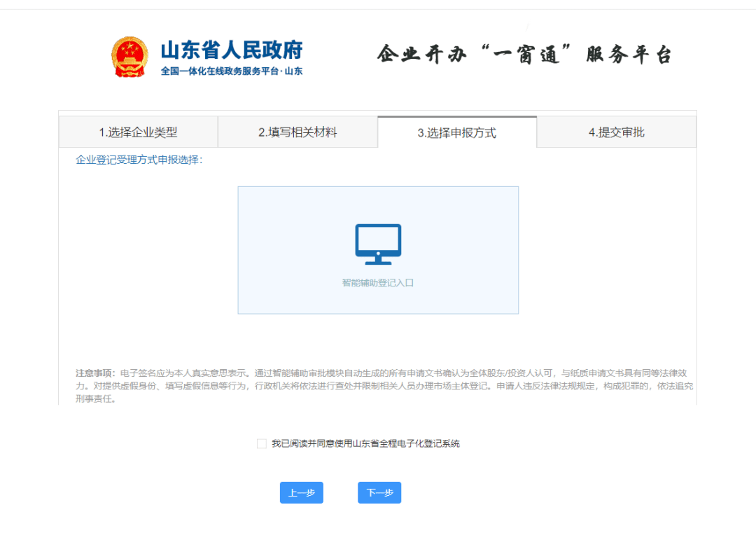Image resolution: width=756 pixels, height=540 pixels.
Task: Click the 智能辅助登记入口 label
Action: (x=378, y=283)
